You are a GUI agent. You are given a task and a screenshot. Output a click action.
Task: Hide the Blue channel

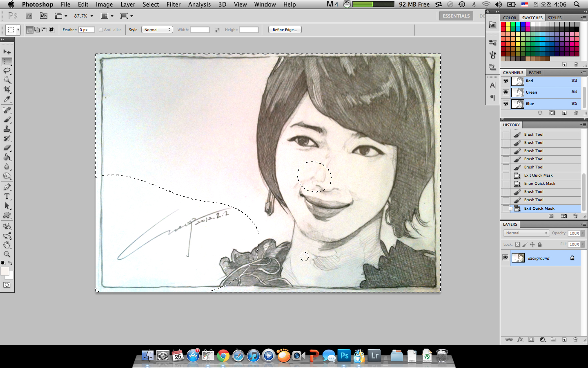click(506, 104)
